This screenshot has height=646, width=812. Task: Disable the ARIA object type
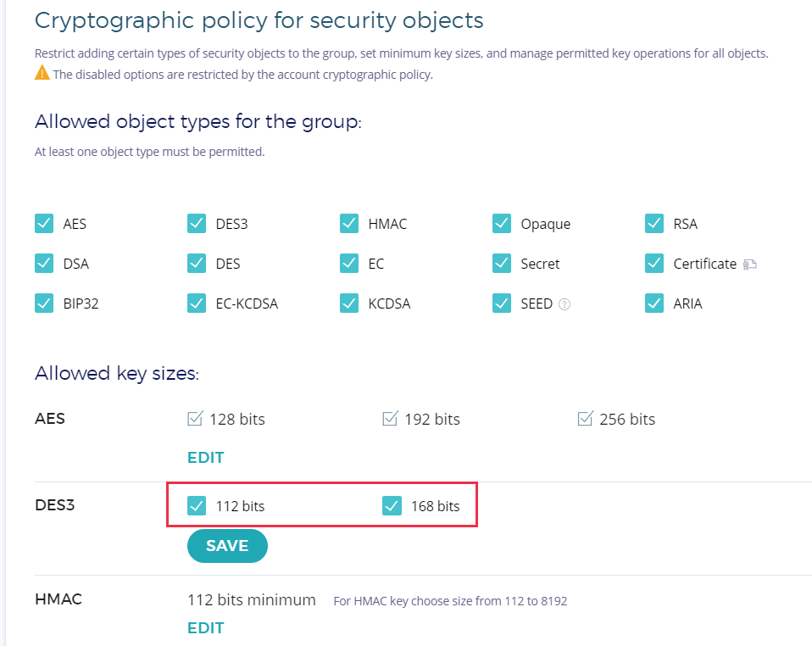pos(654,304)
